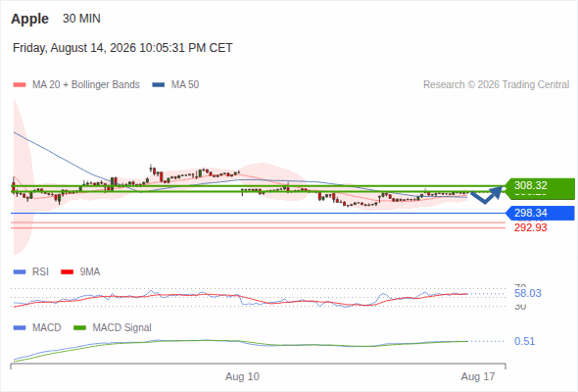This screenshot has width=578, height=392.
Task: Click the red 292.93 support label
Action: click(530, 227)
